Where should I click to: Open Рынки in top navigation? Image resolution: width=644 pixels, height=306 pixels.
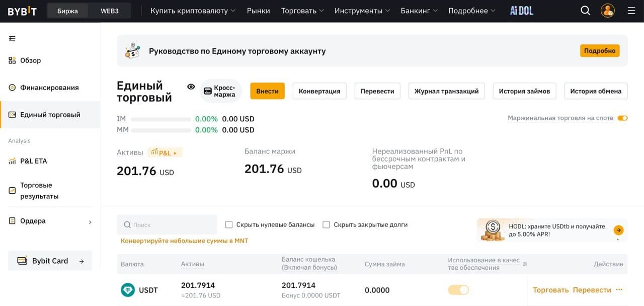[258, 11]
